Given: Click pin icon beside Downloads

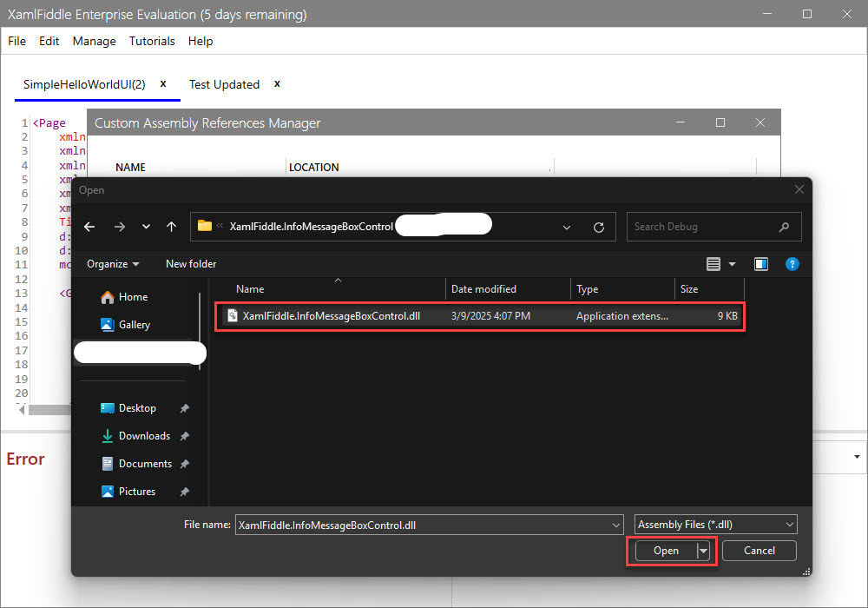Looking at the screenshot, I should click(184, 436).
